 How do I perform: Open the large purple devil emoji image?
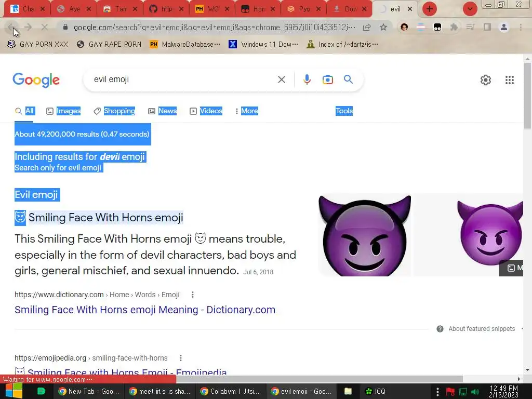(x=365, y=235)
